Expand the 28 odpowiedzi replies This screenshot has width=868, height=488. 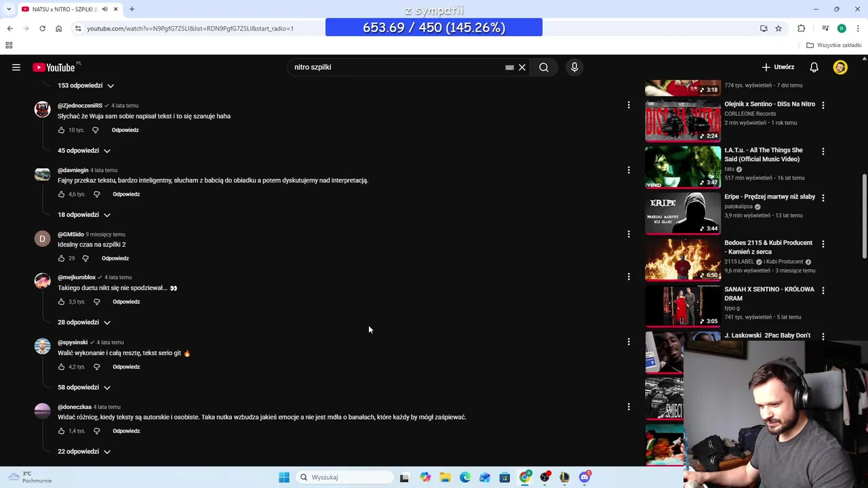point(83,322)
